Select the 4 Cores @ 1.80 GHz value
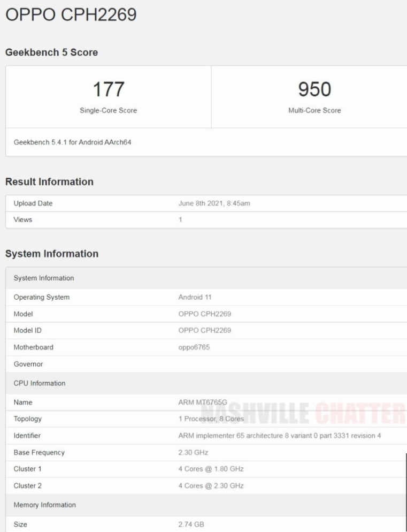This screenshot has width=407, height=532. [211, 469]
